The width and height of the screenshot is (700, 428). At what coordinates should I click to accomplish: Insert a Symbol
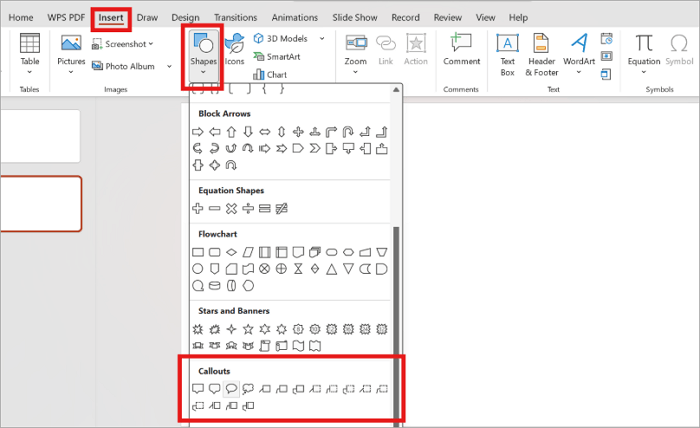(x=679, y=49)
